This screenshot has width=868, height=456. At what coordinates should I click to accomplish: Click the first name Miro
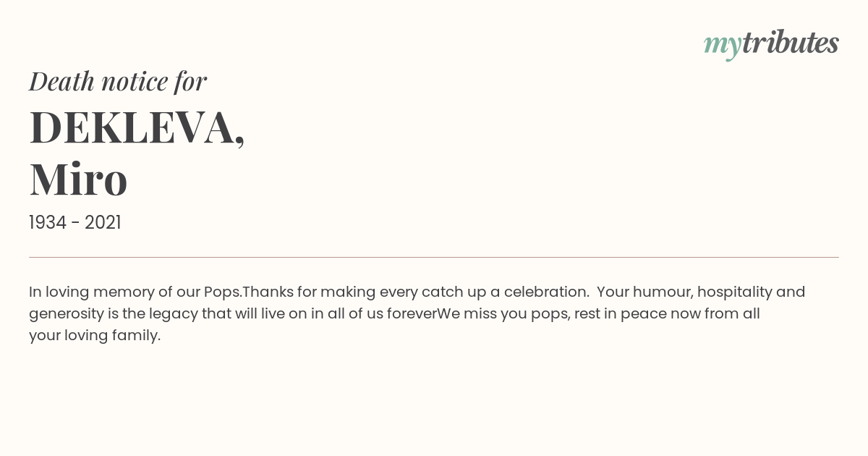click(x=78, y=180)
